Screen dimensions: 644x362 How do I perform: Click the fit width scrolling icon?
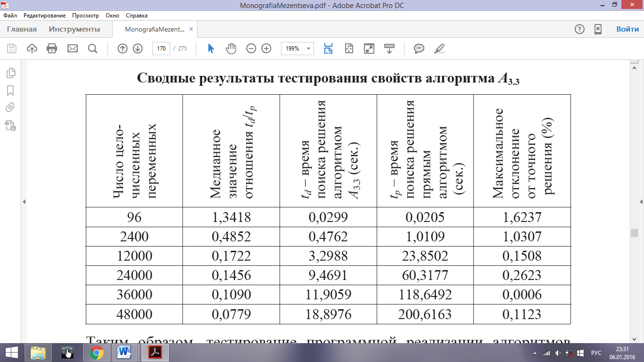328,49
